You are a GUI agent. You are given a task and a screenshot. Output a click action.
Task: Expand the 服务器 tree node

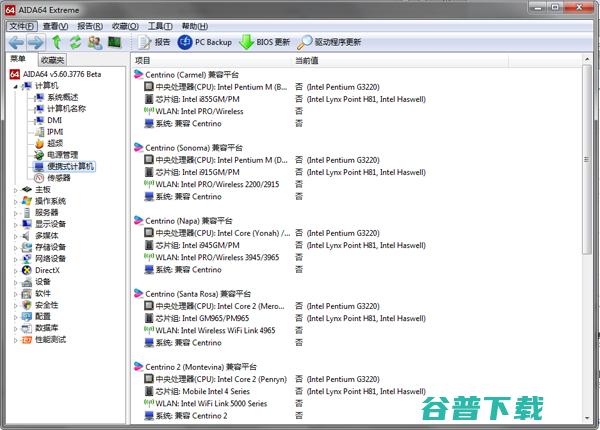tap(15, 213)
